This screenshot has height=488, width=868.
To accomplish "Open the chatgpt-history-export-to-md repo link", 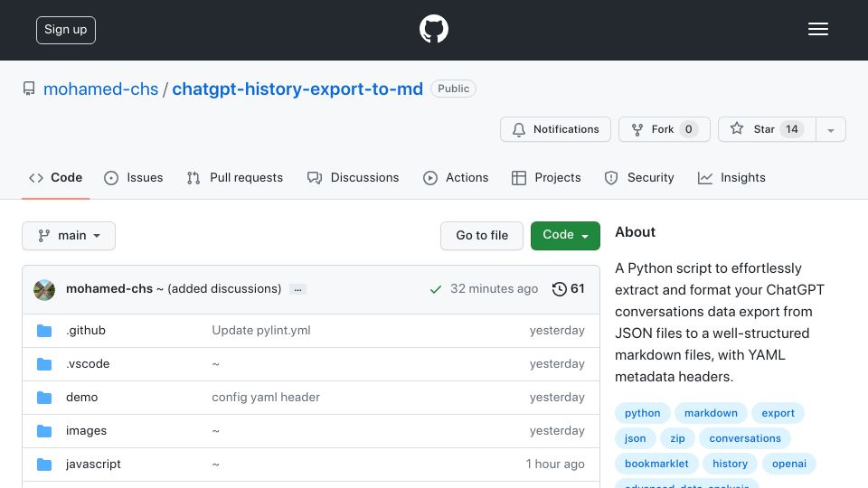I will [297, 89].
